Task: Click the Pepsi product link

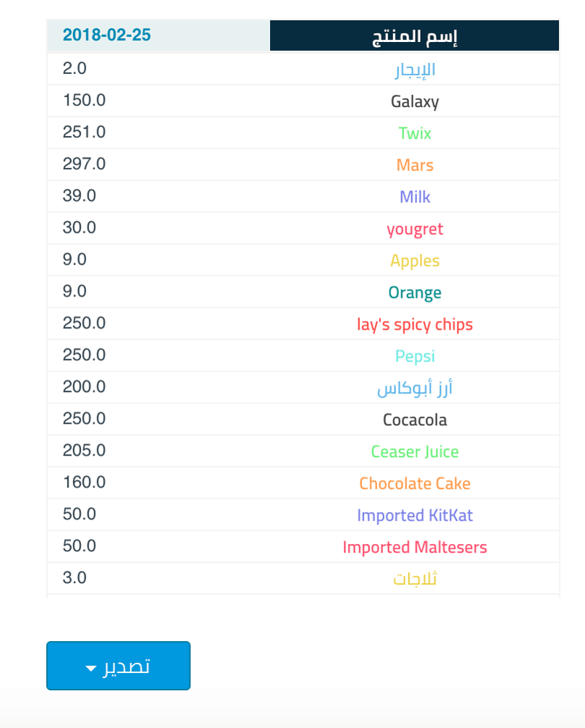Action: tap(415, 356)
